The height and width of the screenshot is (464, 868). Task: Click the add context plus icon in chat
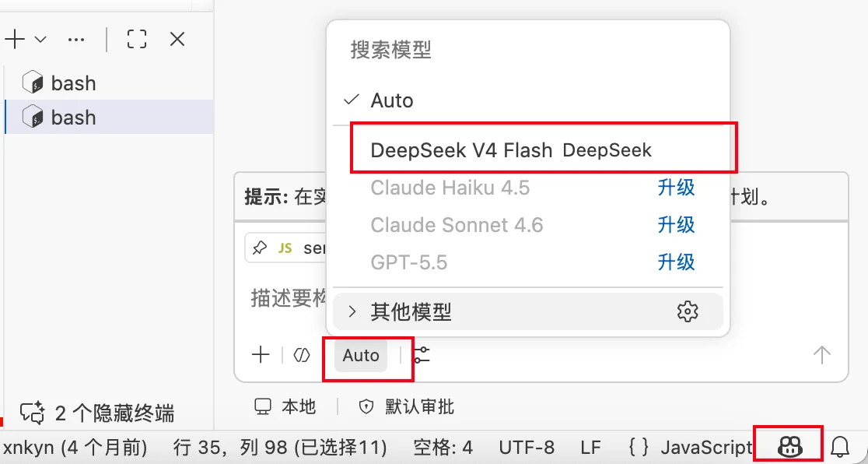click(261, 355)
